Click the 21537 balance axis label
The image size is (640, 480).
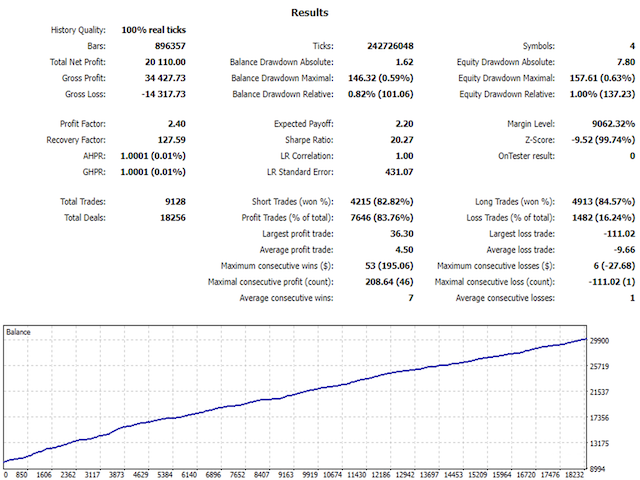600,392
